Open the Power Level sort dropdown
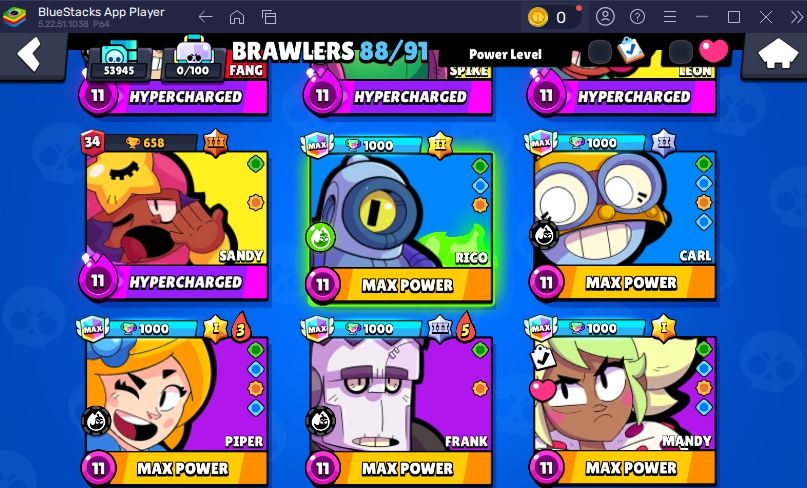The height and width of the screenshot is (488, 807). [505, 54]
